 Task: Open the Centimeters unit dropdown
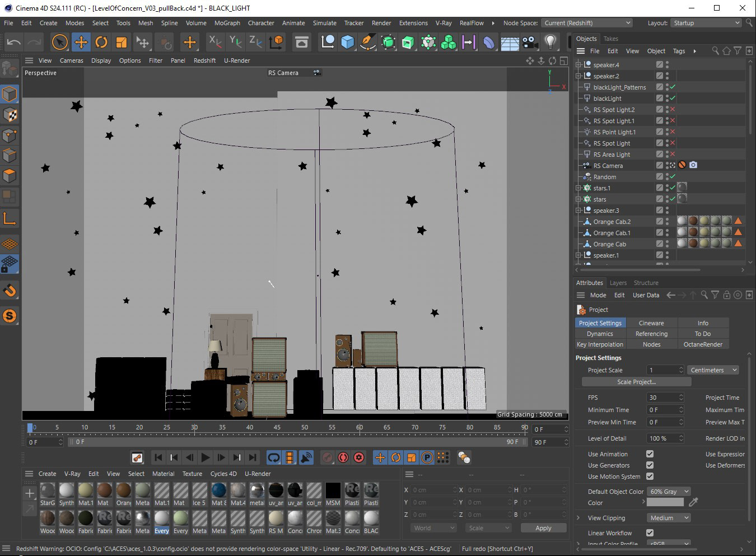pos(713,370)
